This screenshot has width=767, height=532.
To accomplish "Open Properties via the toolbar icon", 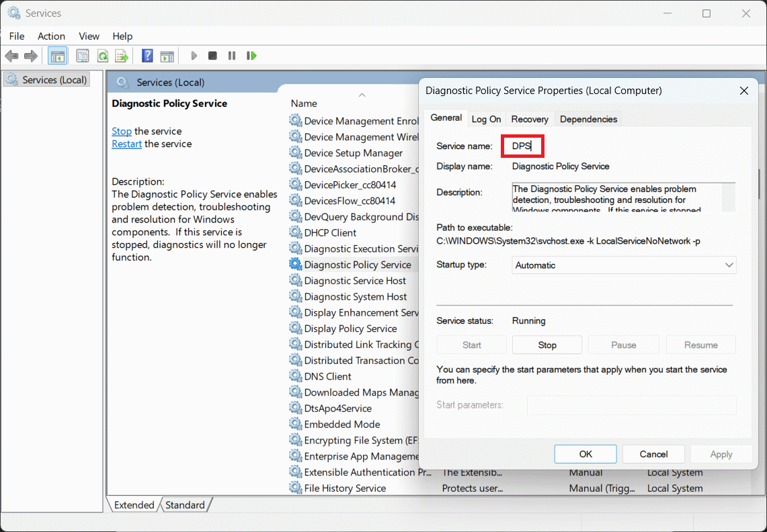I will pos(83,56).
